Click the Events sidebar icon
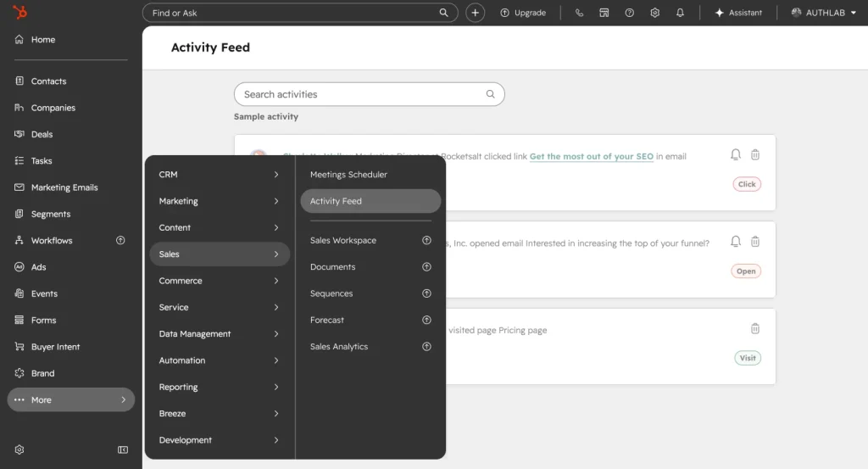This screenshot has width=868, height=469. [x=19, y=293]
